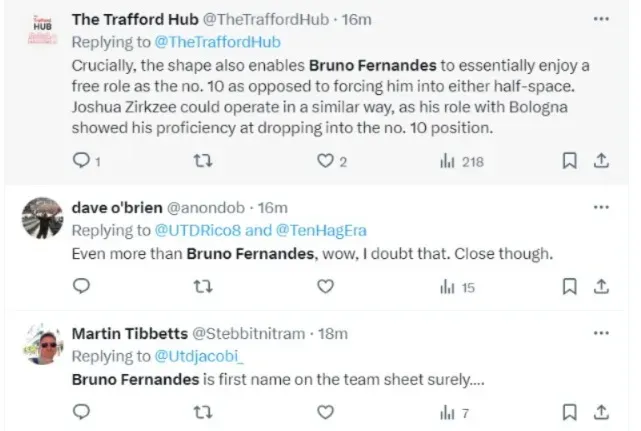Like dave o'brien's reply
This screenshot has height=431, width=641.
pyautogui.click(x=325, y=287)
